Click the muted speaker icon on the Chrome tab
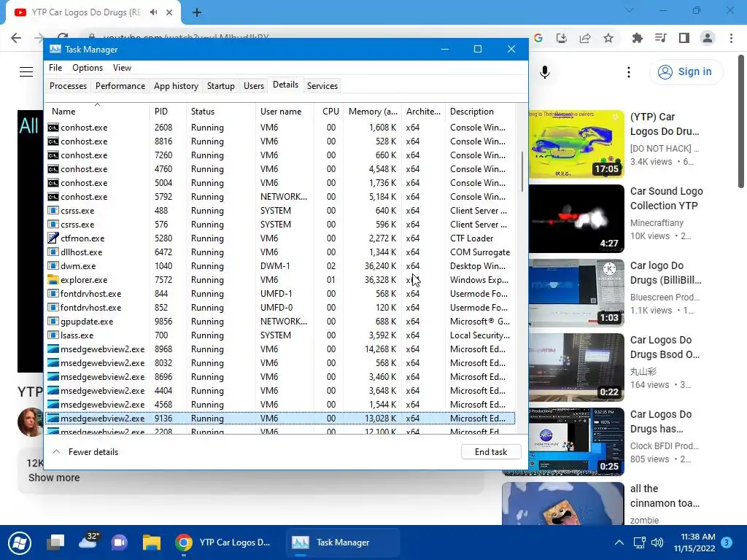Screen dimensions: 747x560 [153, 12]
